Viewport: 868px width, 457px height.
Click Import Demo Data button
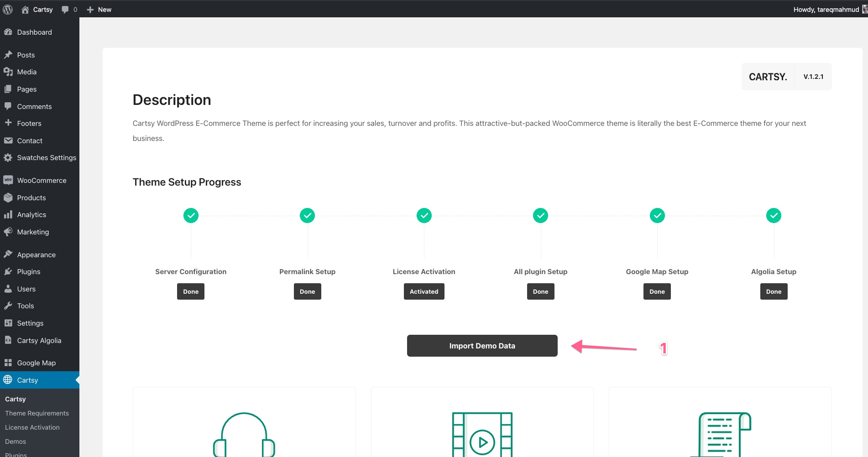click(482, 346)
